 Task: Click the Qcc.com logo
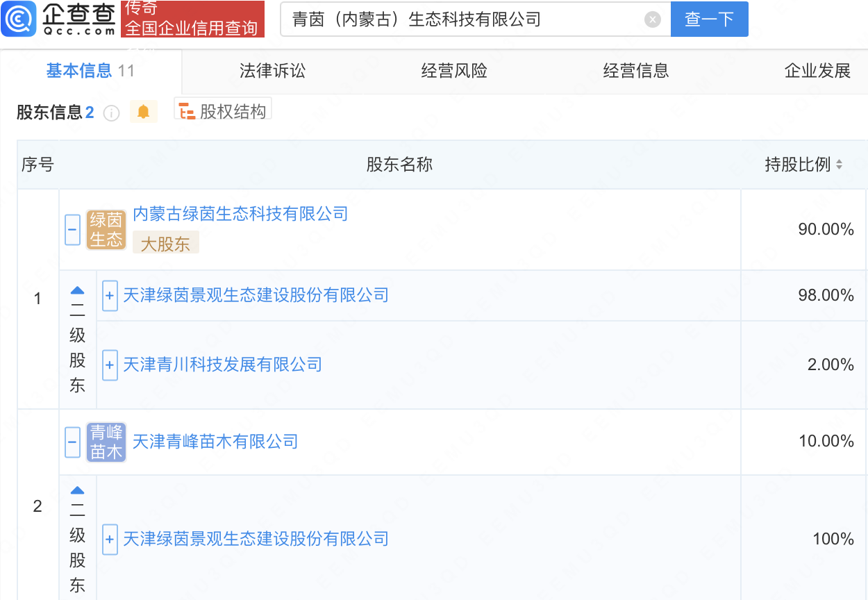pos(59,19)
